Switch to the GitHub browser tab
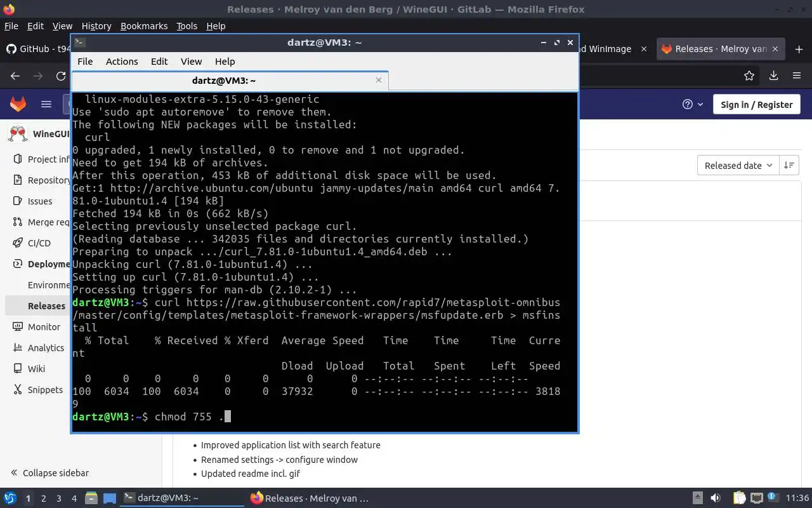Viewport: 812px width, 508px height. click(x=38, y=49)
